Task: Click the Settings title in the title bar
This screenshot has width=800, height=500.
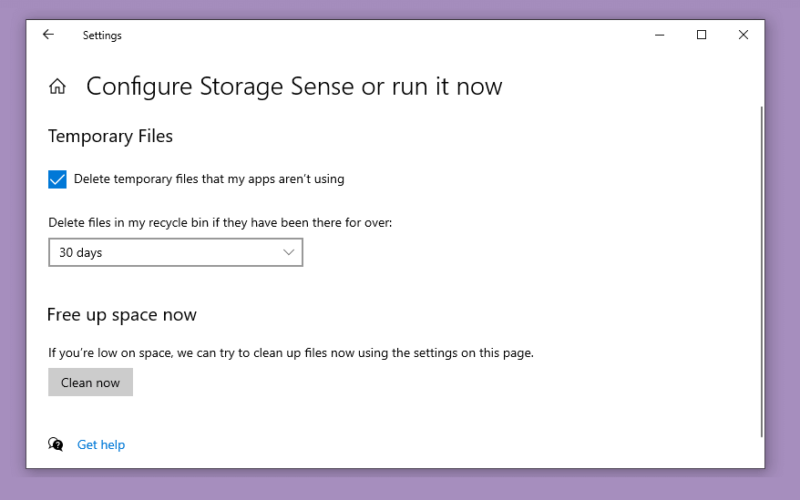Action: pos(102,35)
